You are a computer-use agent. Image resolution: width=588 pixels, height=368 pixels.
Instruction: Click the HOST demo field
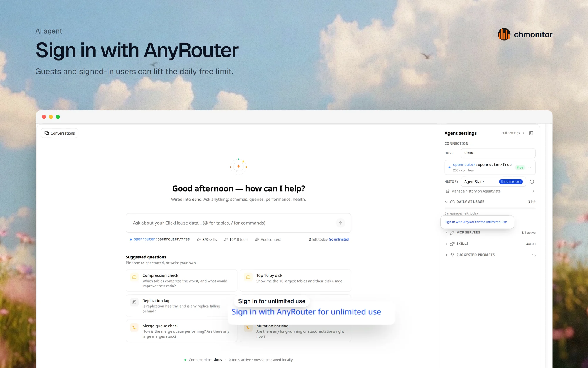click(x=498, y=153)
